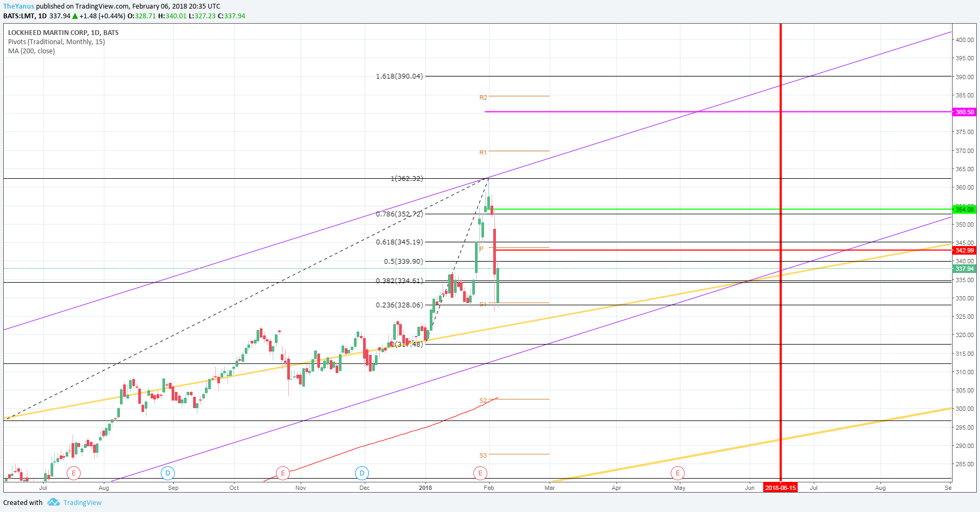Click the L:327.23 low value

[x=202, y=16]
